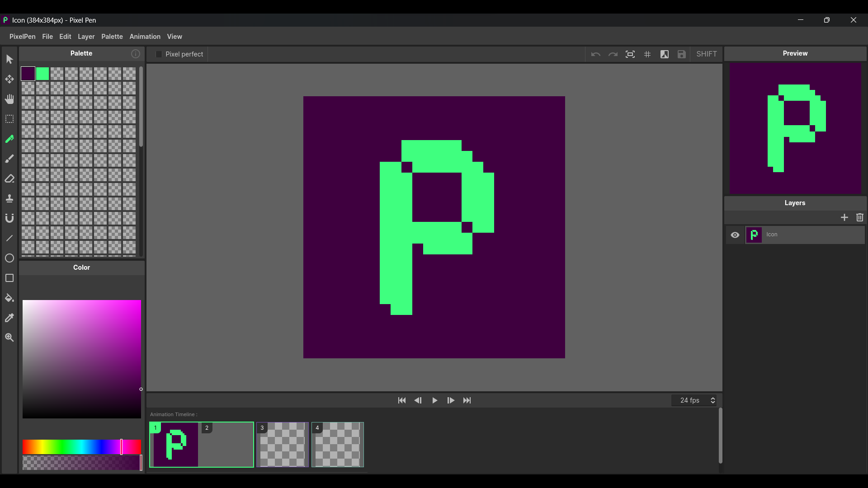Click the fit-canvas-to-view icon
This screenshot has width=868, height=488.
[630, 54]
